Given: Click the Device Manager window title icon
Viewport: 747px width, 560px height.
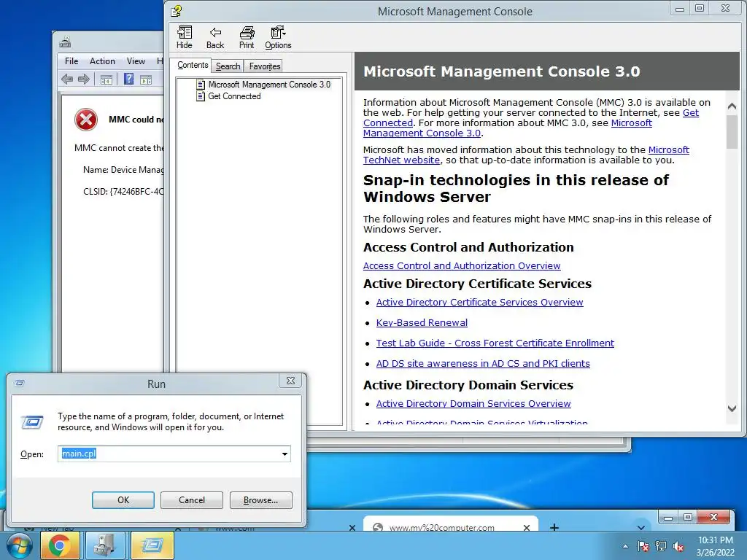Looking at the screenshot, I should pos(65,42).
